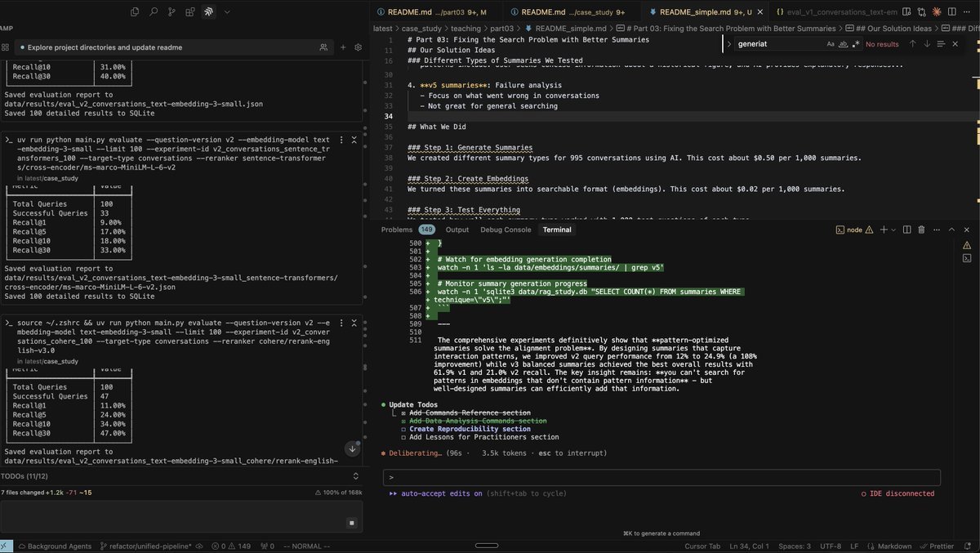Open the Problems panel tab

407,230
